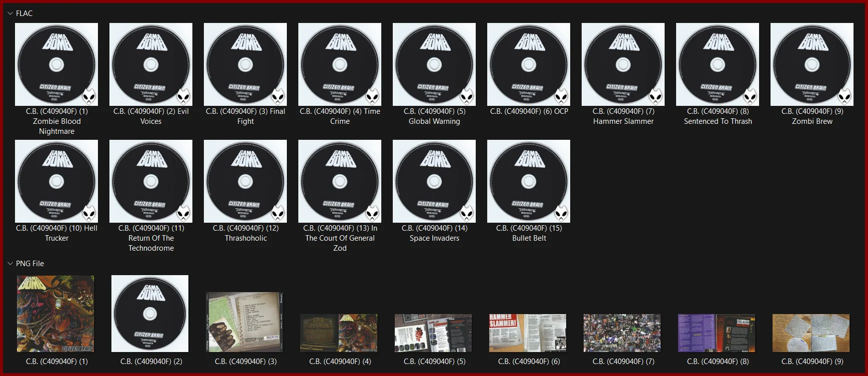This screenshot has width=868, height=376.
Task: Click the PNG file name ending (9)
Action: coord(813,362)
